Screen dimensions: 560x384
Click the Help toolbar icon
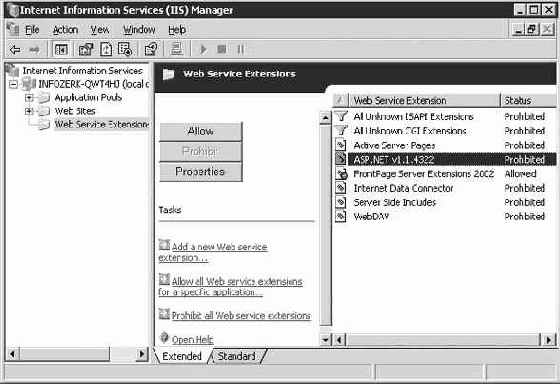tap(151, 49)
